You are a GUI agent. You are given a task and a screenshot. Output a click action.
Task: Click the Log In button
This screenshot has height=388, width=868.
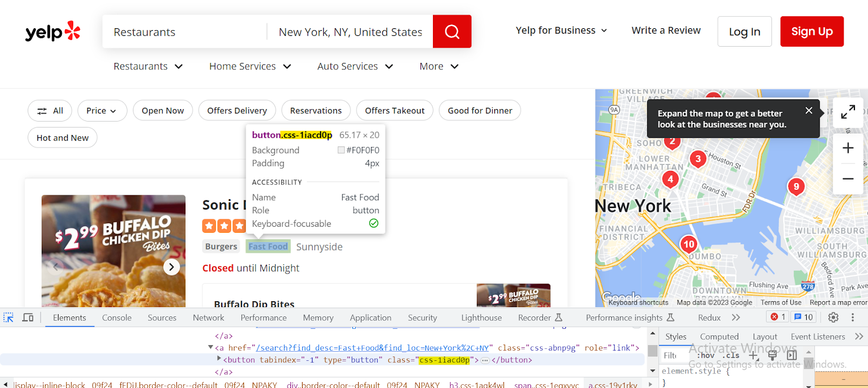point(744,31)
